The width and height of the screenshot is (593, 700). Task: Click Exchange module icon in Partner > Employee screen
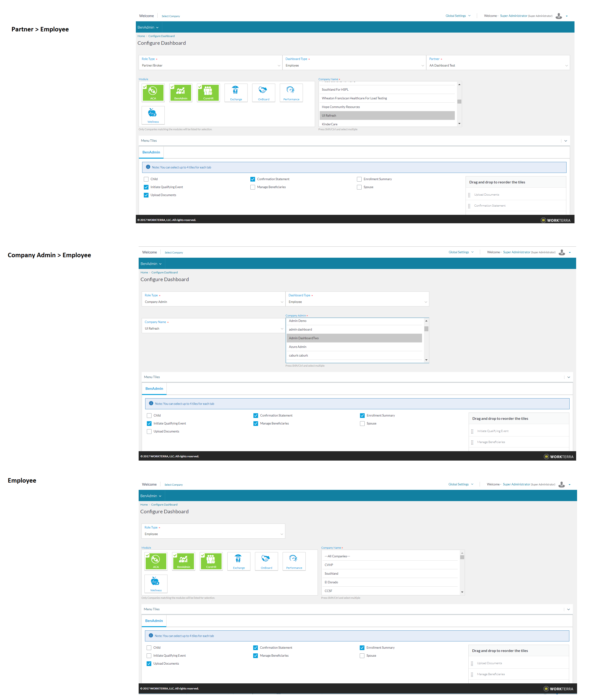236,93
